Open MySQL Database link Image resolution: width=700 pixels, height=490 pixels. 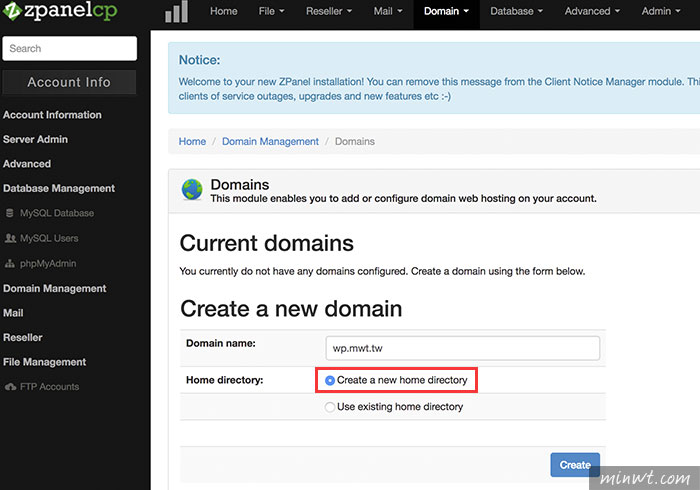(x=57, y=213)
